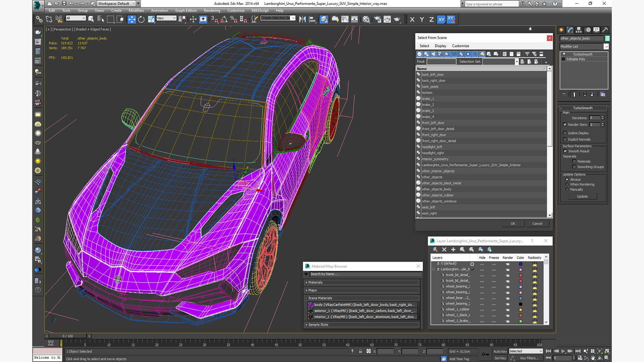Open the Rendering menu
The width and height of the screenshot is (644, 362).
[212, 11]
